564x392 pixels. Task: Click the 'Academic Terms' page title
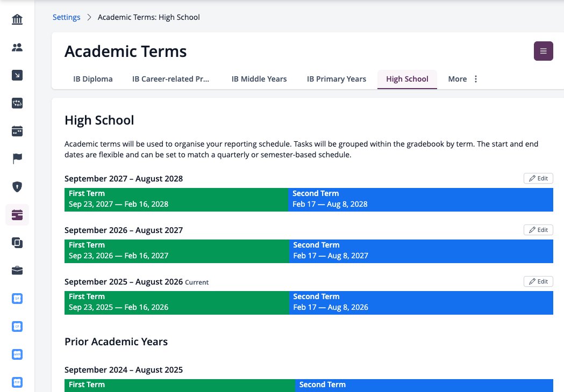[125, 52]
